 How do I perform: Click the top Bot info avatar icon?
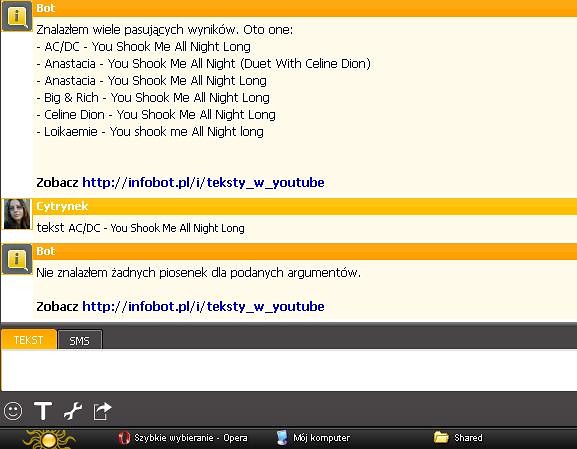16,16
